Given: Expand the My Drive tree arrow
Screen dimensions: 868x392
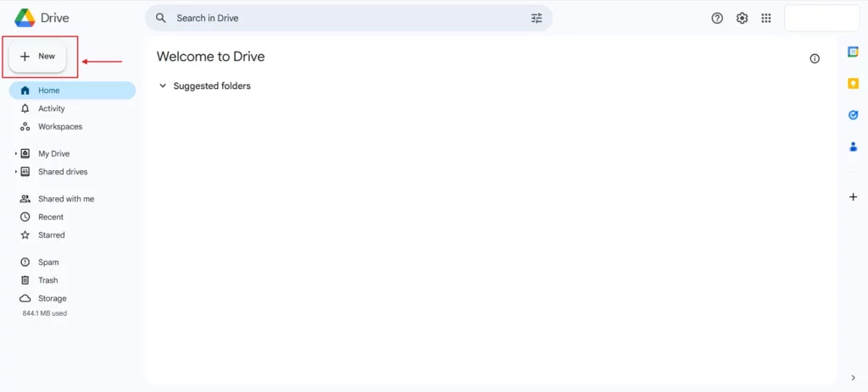Looking at the screenshot, I should coord(15,154).
